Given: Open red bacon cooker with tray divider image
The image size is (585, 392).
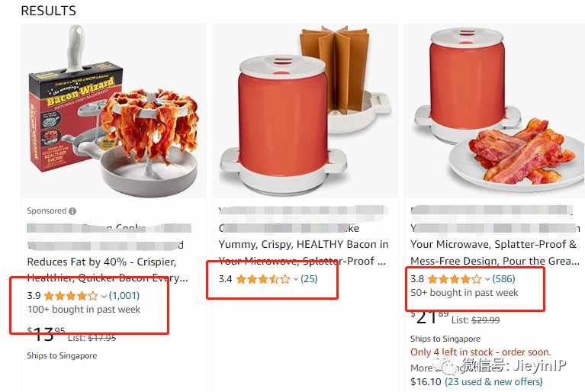Looking at the screenshot, I should point(305,111).
